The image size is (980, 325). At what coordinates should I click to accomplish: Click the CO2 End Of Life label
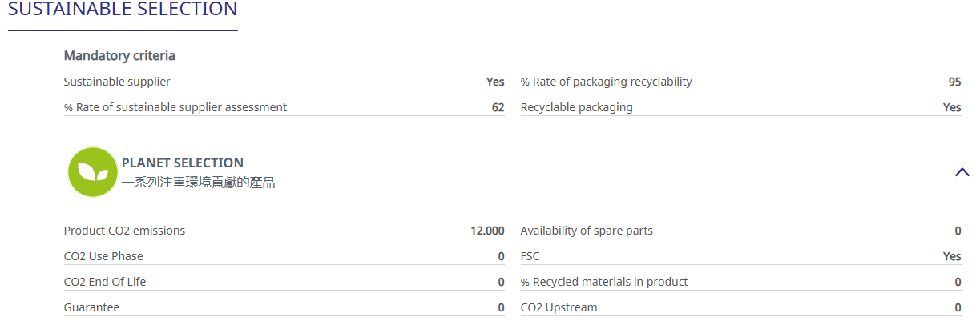pos(105,282)
